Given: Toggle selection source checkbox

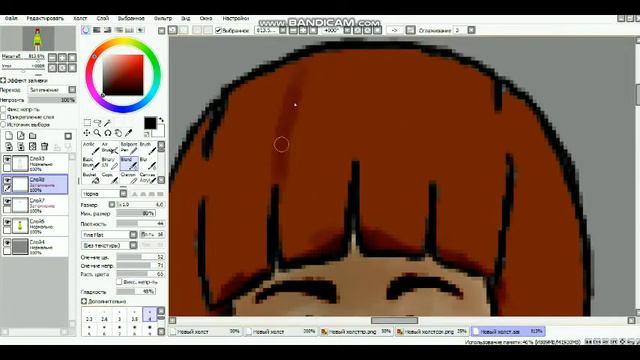Looking at the screenshot, I should [x=3, y=124].
